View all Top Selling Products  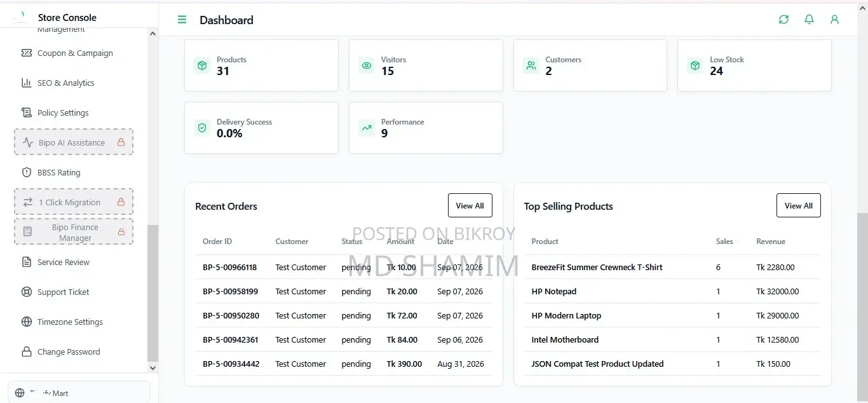coord(798,206)
